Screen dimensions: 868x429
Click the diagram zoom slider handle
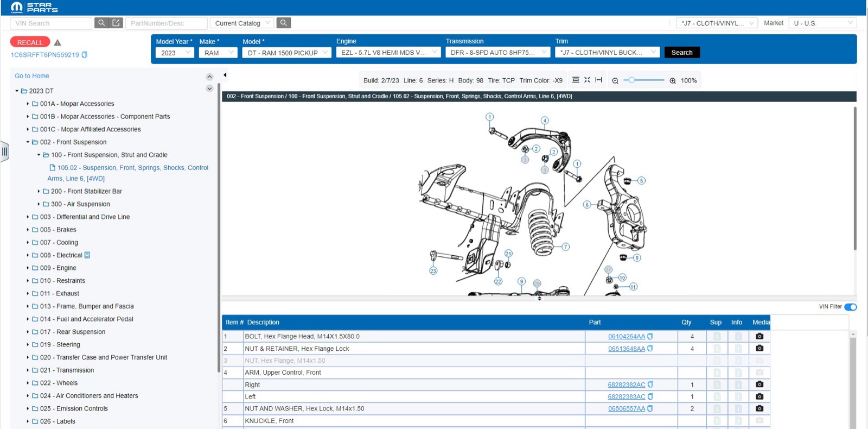[631, 80]
